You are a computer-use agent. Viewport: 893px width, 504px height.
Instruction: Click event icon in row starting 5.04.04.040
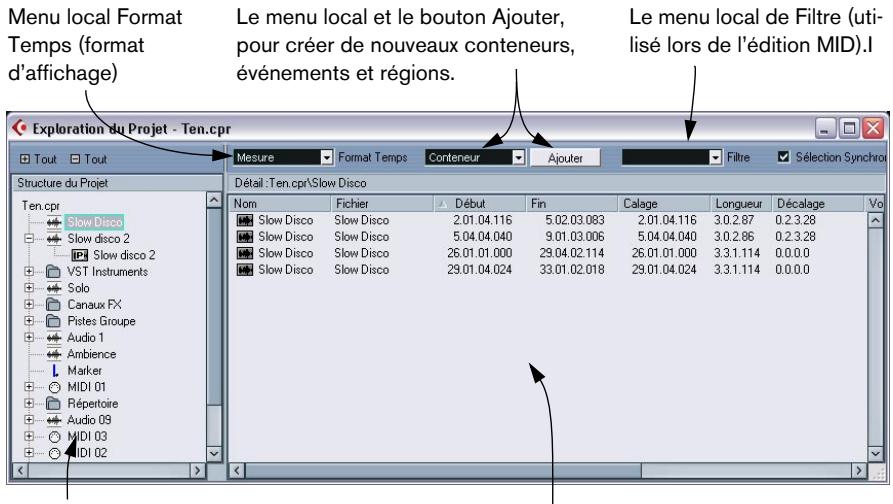[x=245, y=237]
